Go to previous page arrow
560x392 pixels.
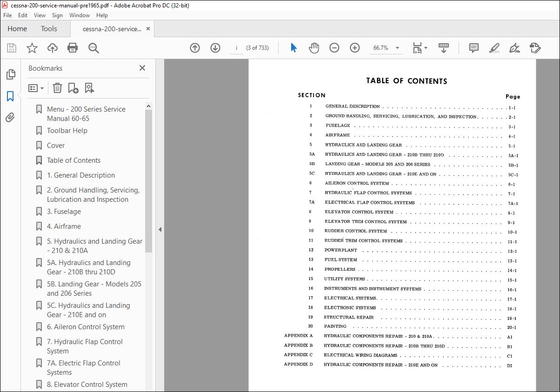[x=195, y=48]
